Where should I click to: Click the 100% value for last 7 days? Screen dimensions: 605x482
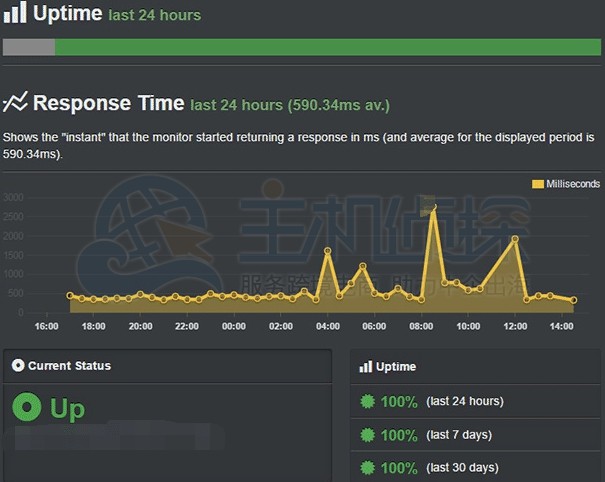399,435
